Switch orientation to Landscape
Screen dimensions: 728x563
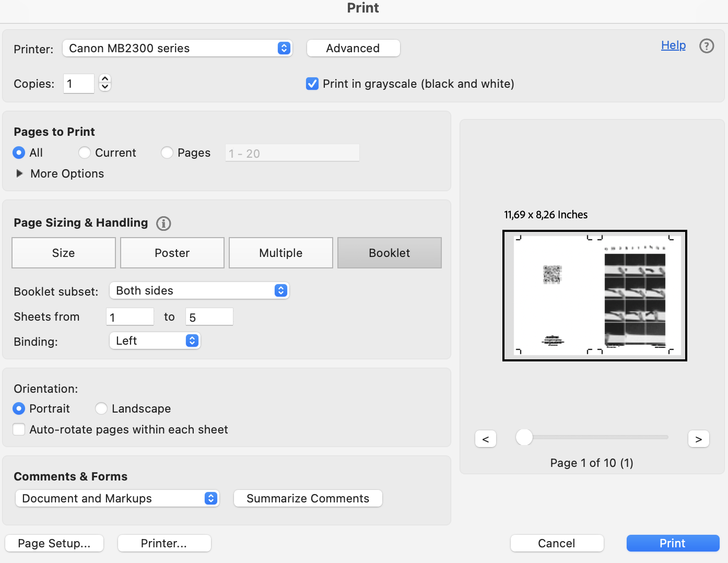(x=101, y=408)
